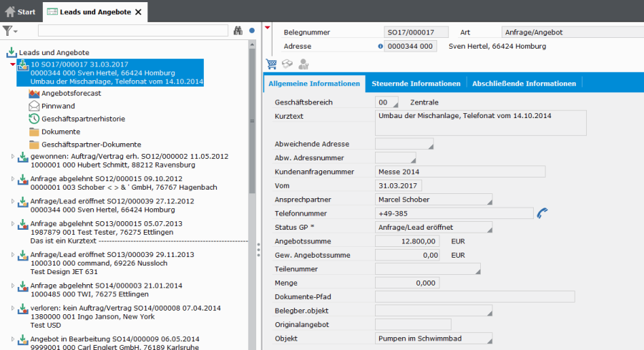Image resolution: width=644 pixels, height=350 pixels.
Task: Open the Teilenummer dropdown
Action: click(478, 271)
